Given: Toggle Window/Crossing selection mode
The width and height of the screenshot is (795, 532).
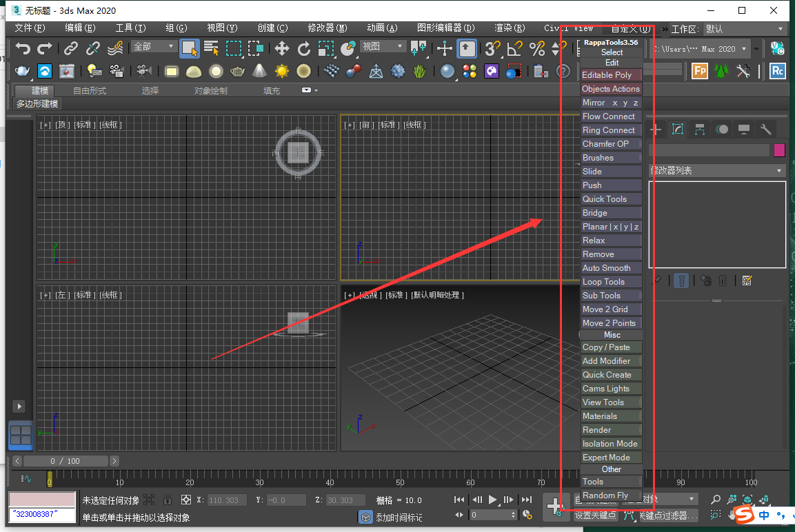Looking at the screenshot, I should tap(256, 49).
